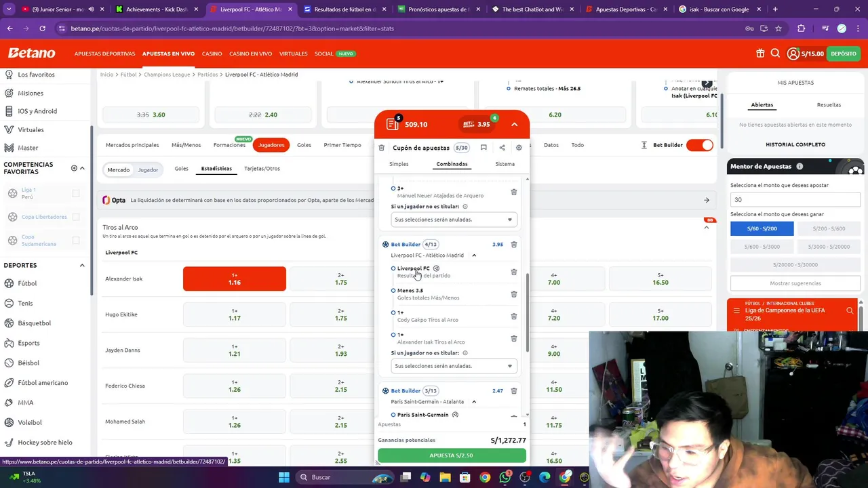Remove Liverpool FC Resultado del partido selection
The width and height of the screenshot is (868, 488).
point(513,272)
